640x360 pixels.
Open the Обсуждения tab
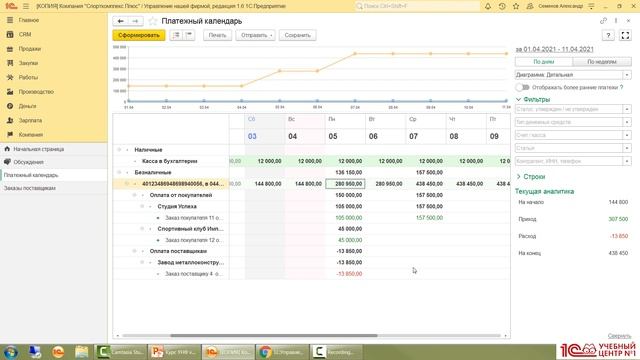point(53,162)
